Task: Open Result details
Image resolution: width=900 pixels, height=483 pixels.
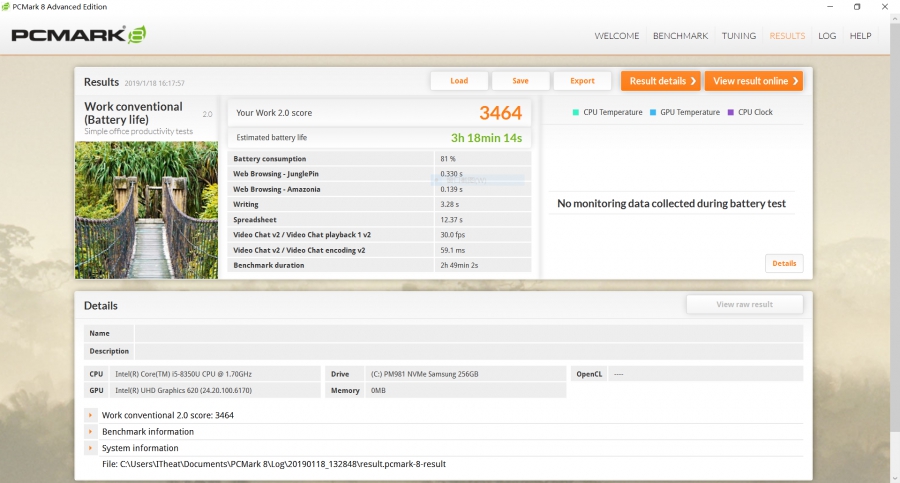Action: [661, 81]
